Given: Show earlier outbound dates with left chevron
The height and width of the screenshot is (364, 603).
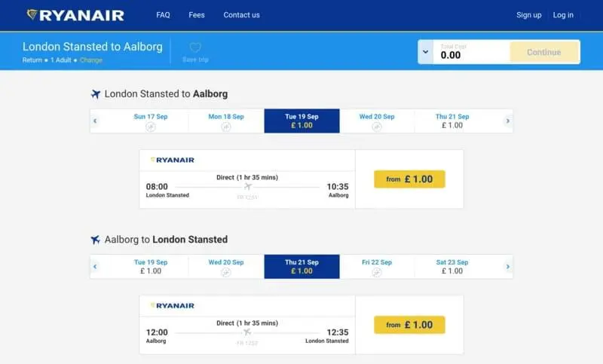Looking at the screenshot, I should [95, 121].
